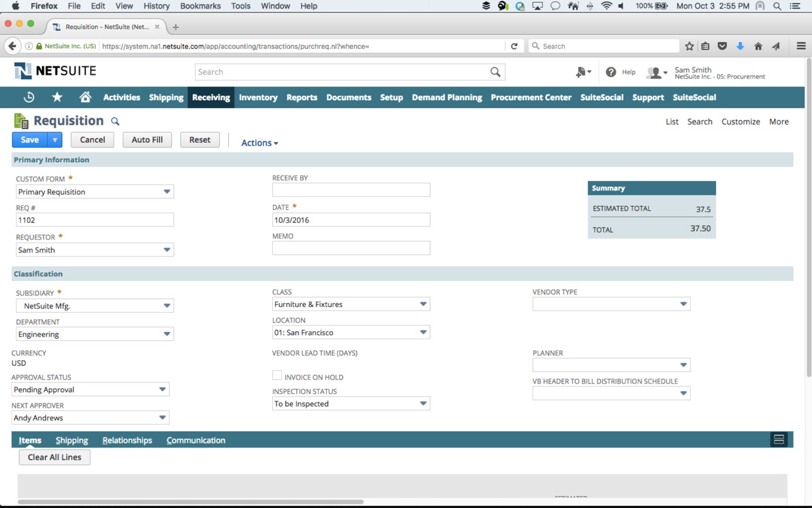The height and width of the screenshot is (508, 812).
Task: Open the Apple menu
Action: pyautogui.click(x=15, y=6)
